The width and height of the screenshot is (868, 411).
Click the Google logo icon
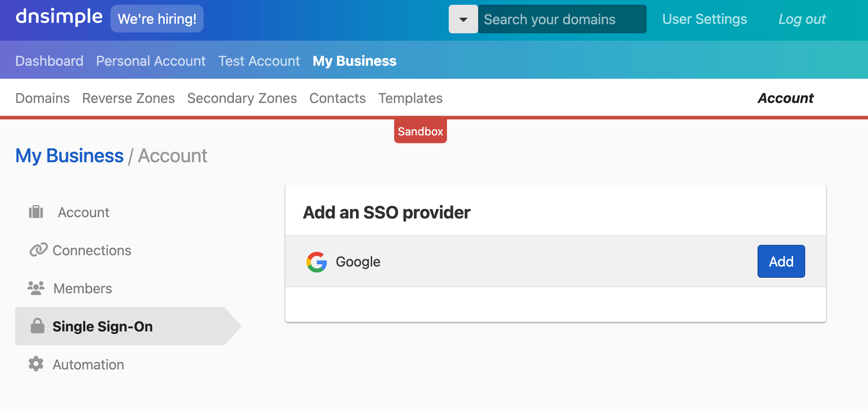click(317, 262)
